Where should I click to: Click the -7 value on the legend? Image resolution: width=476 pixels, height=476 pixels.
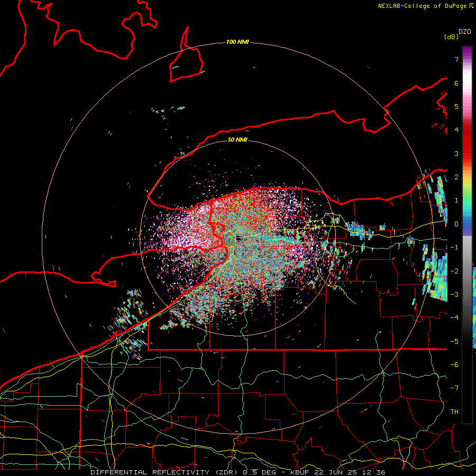454,388
